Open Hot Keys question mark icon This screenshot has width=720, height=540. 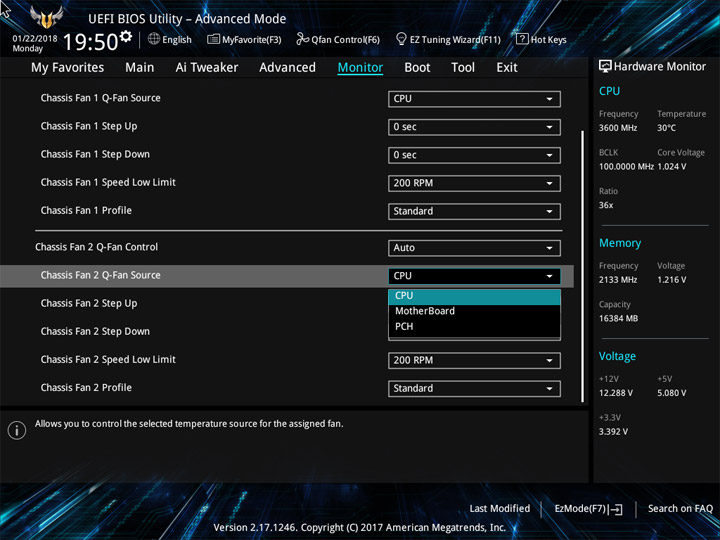(x=522, y=39)
